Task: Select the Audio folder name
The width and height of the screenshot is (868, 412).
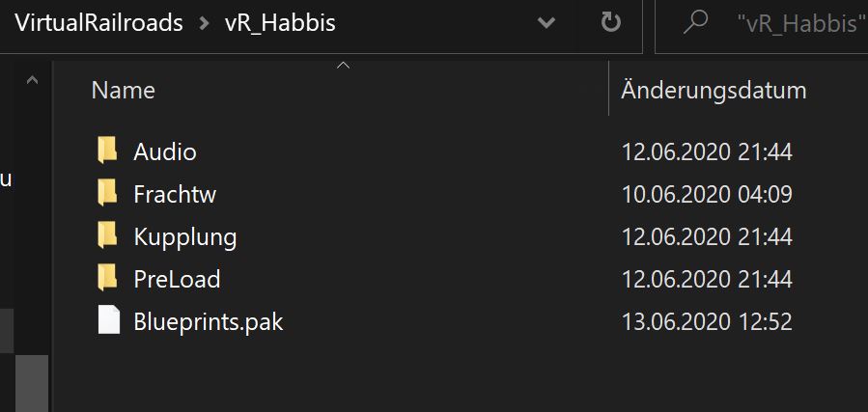Action: tap(165, 151)
